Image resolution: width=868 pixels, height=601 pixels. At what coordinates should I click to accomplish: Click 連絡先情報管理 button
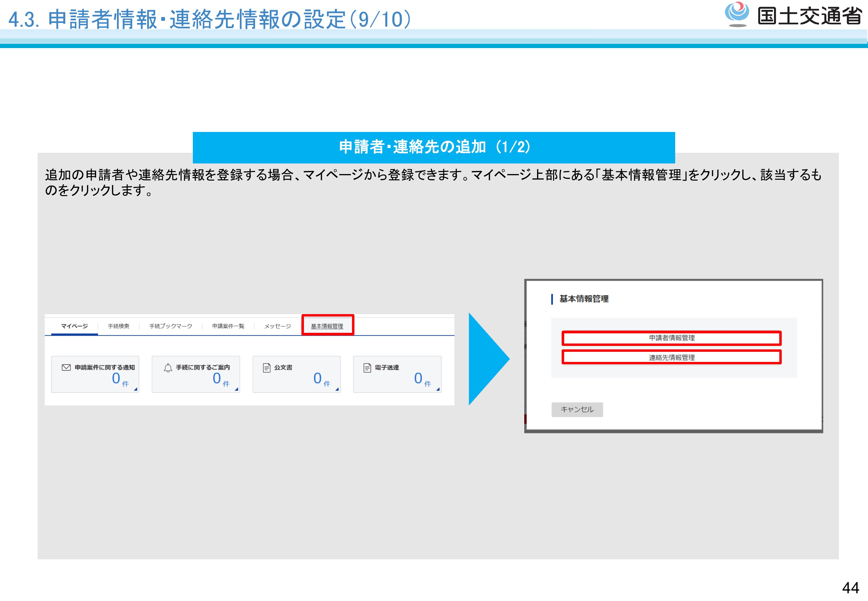coord(671,357)
